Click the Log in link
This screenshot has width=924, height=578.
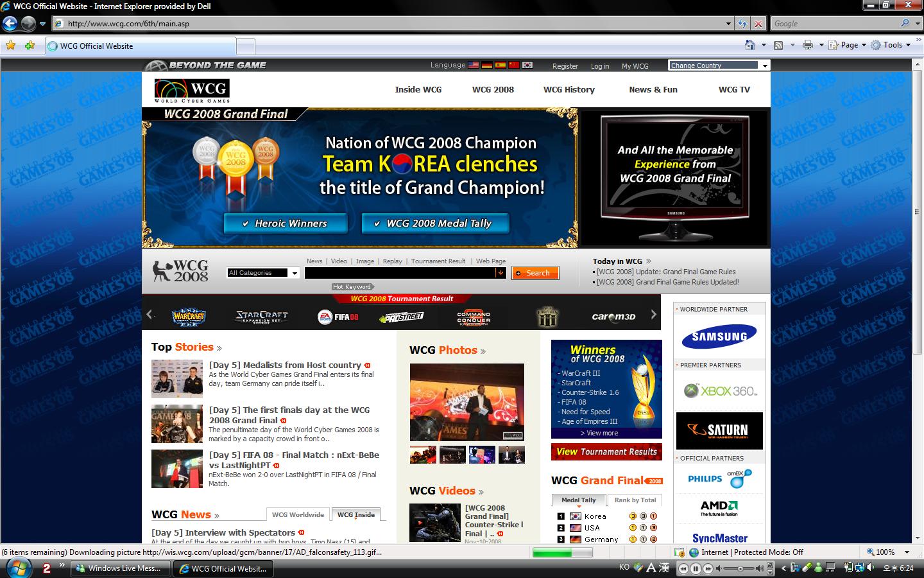tap(600, 66)
